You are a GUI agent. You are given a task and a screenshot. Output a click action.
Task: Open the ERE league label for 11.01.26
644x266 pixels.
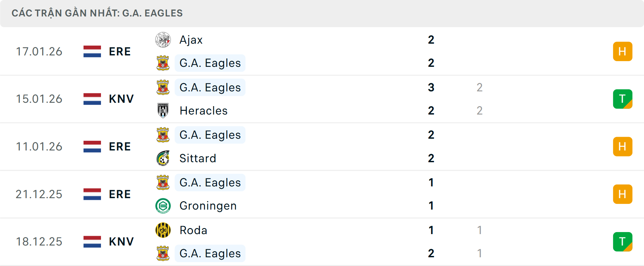pos(120,146)
